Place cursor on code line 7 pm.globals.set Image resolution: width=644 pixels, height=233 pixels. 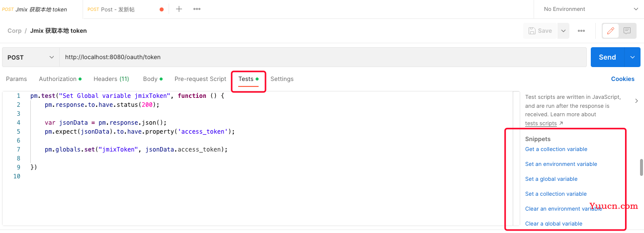tap(136, 150)
